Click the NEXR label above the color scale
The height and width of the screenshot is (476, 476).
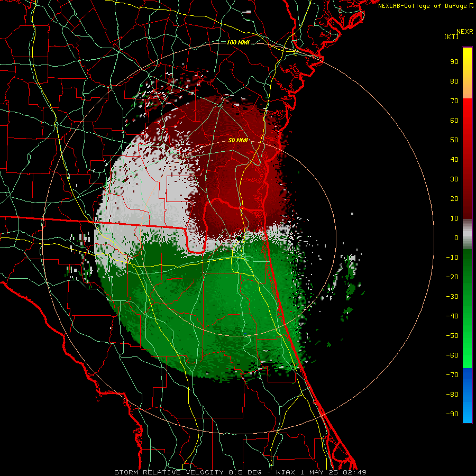[465, 32]
